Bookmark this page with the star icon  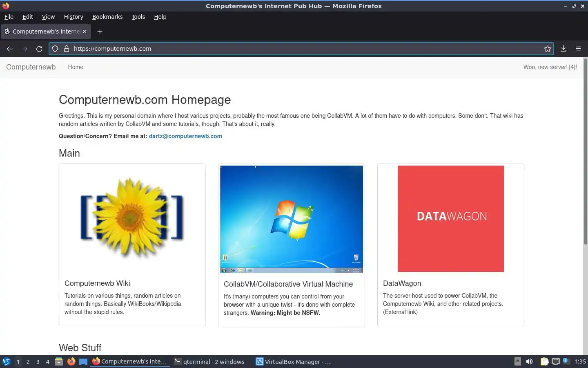pos(548,49)
